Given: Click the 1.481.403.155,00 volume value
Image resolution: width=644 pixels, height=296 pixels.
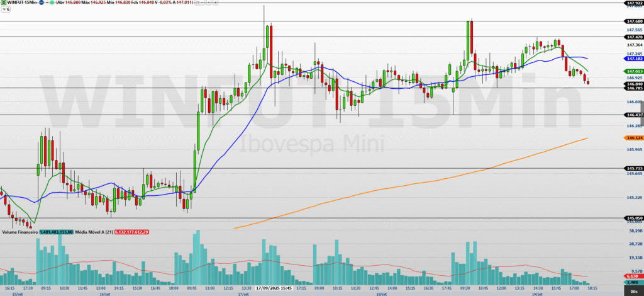Looking at the screenshot, I should (57, 232).
